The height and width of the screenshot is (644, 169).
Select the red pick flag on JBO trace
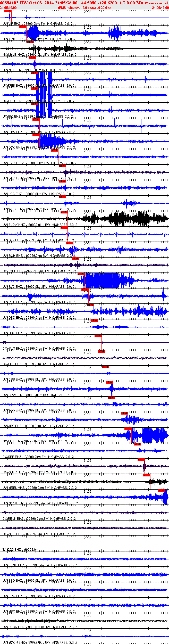[x=124, y=413]
